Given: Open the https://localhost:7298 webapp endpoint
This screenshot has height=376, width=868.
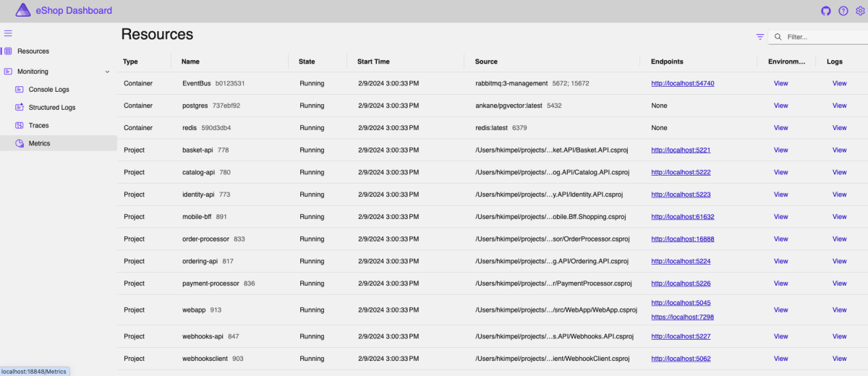Looking at the screenshot, I should pyautogui.click(x=682, y=317).
